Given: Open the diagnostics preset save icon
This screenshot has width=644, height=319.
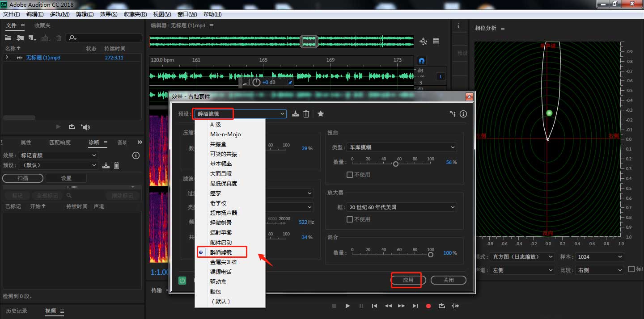Looking at the screenshot, I should tap(105, 165).
